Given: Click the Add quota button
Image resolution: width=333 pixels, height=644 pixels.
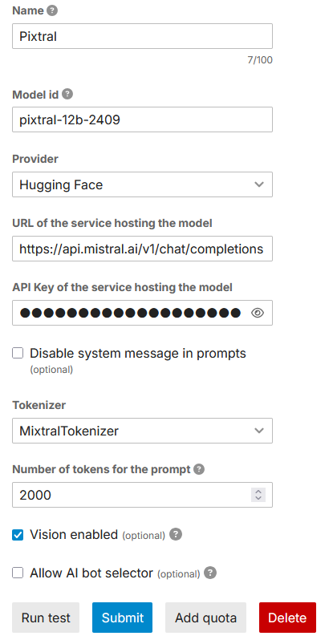Looking at the screenshot, I should [x=205, y=618].
